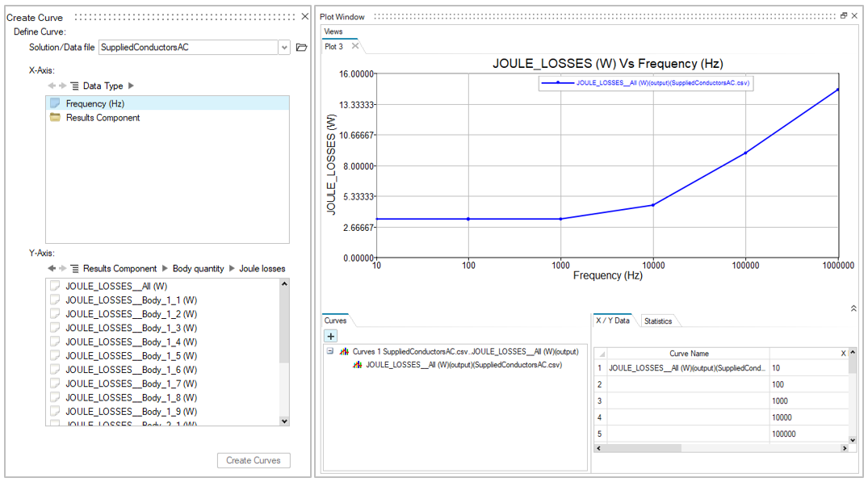The image size is (868, 482).
Task: Switch to the Statistics tab
Action: [657, 321]
